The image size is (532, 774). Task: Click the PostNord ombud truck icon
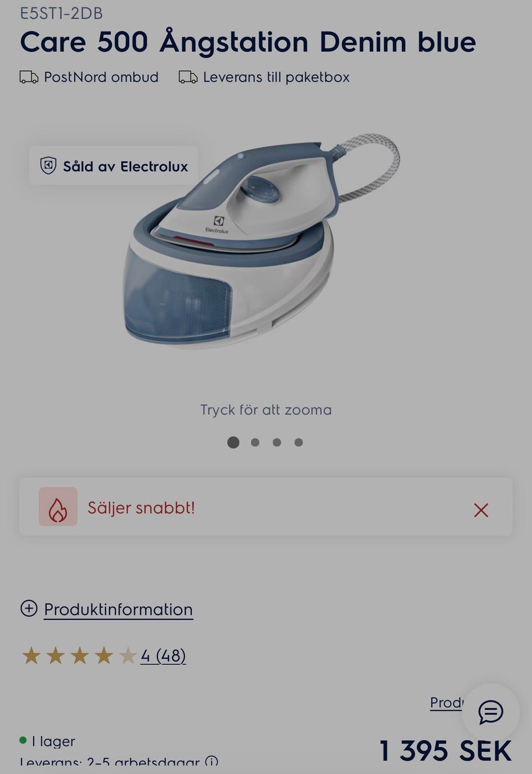(x=29, y=77)
